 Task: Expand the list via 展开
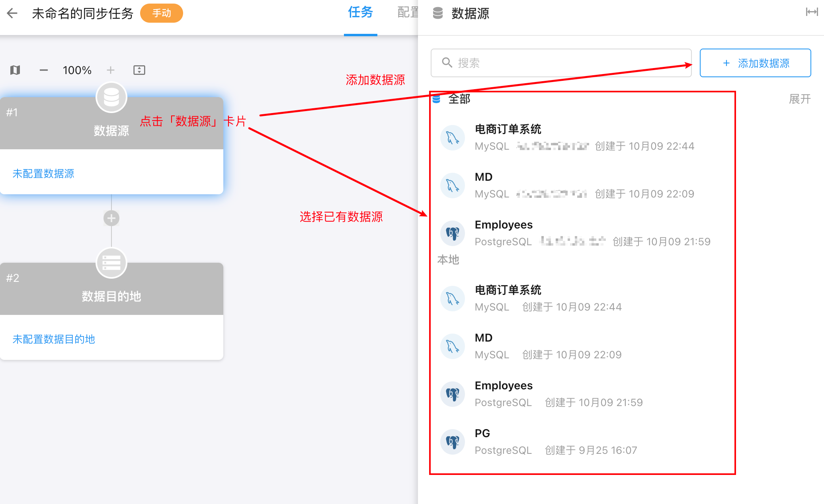pyautogui.click(x=799, y=99)
